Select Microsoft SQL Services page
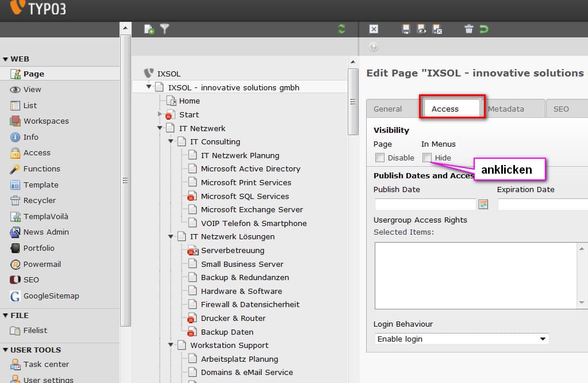This screenshot has width=588, height=383. click(245, 196)
